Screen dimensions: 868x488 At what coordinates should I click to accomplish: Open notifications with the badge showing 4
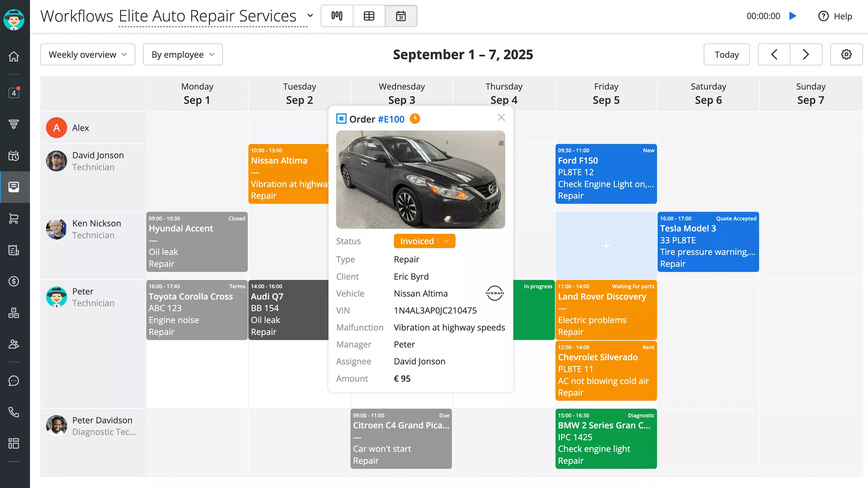[14, 93]
